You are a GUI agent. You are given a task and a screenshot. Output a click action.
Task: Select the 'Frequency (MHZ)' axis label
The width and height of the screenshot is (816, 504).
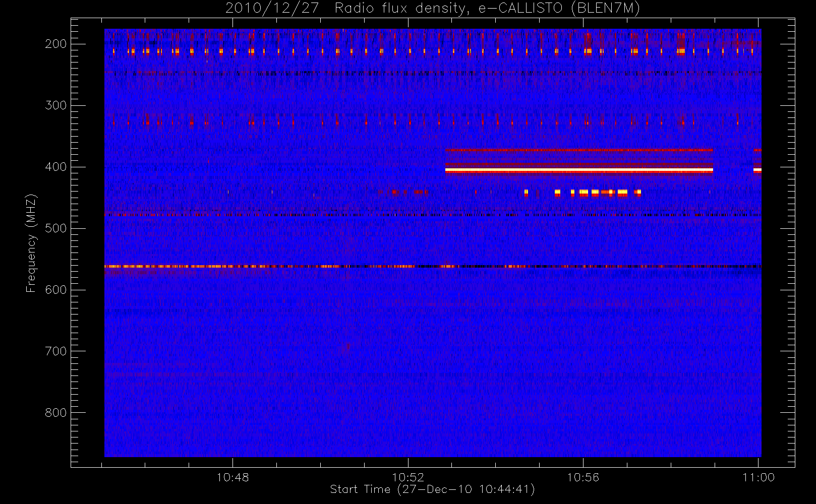31,243
